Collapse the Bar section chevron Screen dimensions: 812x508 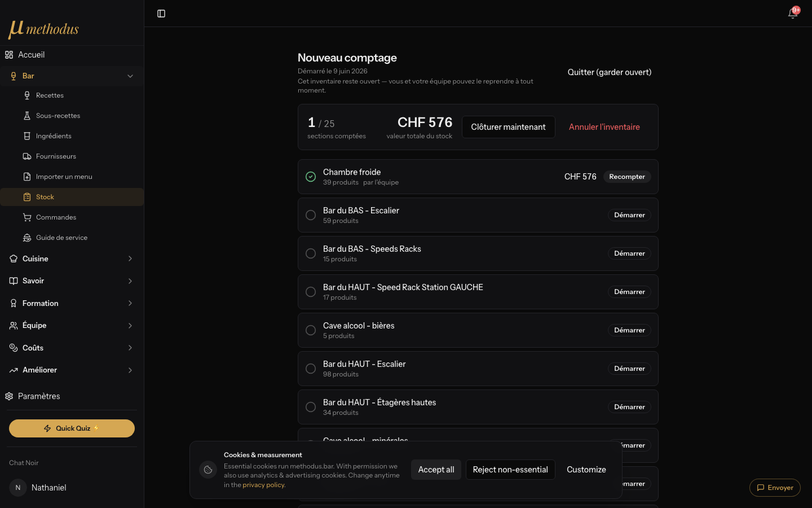click(130, 76)
